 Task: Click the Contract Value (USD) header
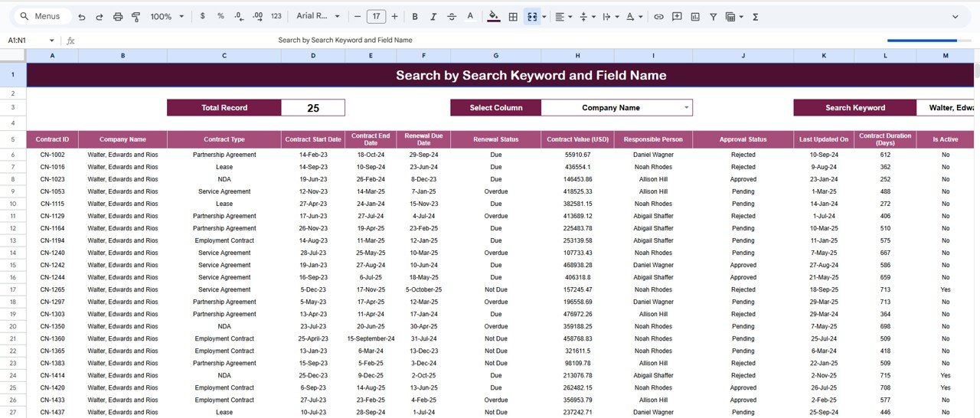click(578, 139)
